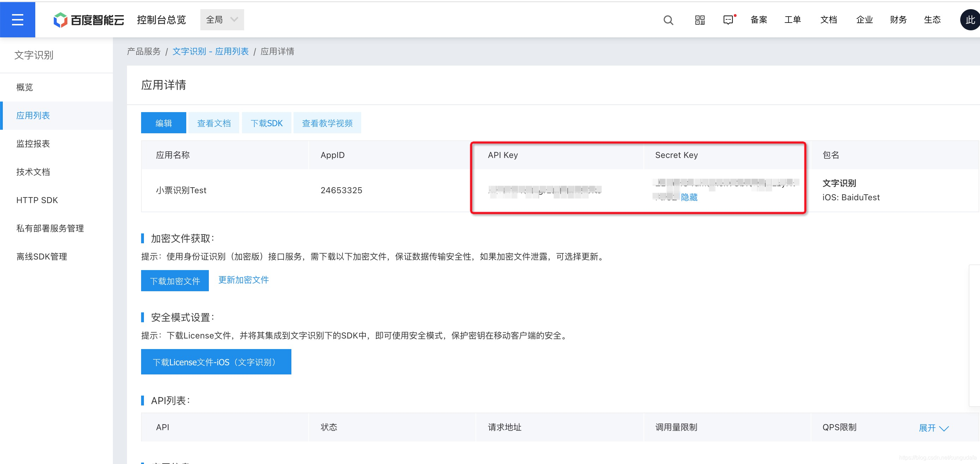Click 查看教学视频 button

pos(327,123)
